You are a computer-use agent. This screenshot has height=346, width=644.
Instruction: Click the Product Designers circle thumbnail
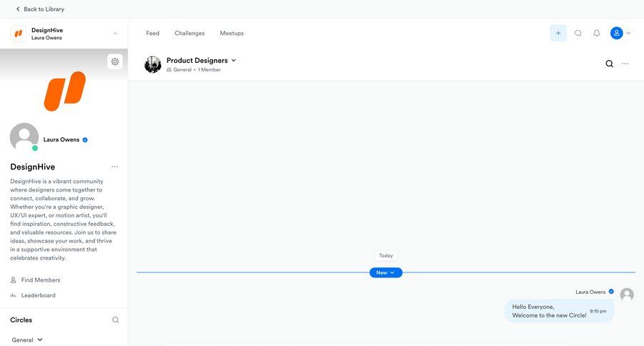[153, 64]
